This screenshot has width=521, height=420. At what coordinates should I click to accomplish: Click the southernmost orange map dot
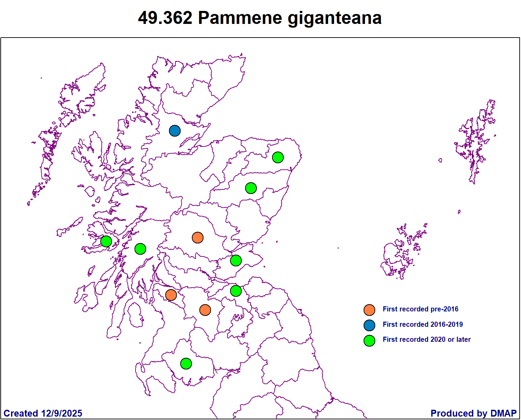(205, 310)
